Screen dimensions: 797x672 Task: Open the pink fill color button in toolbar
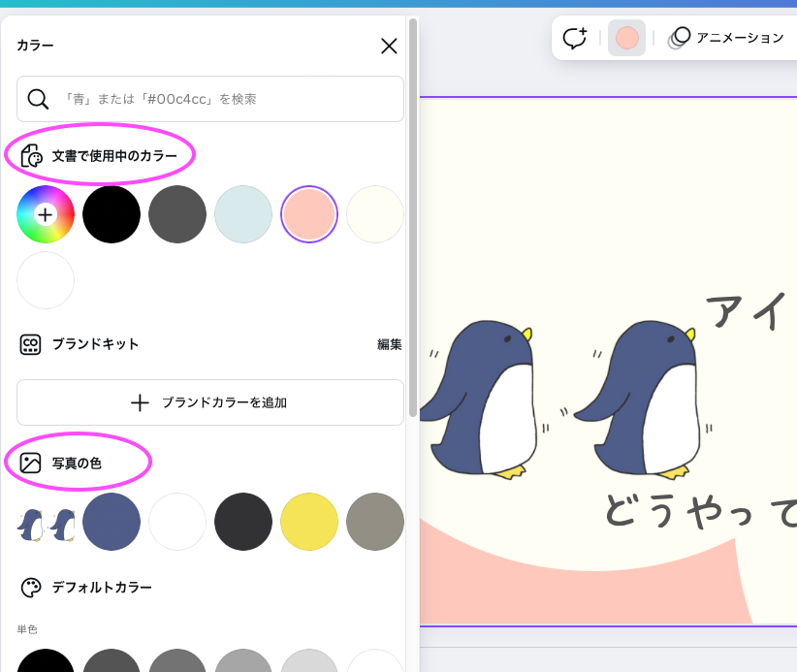(626, 38)
